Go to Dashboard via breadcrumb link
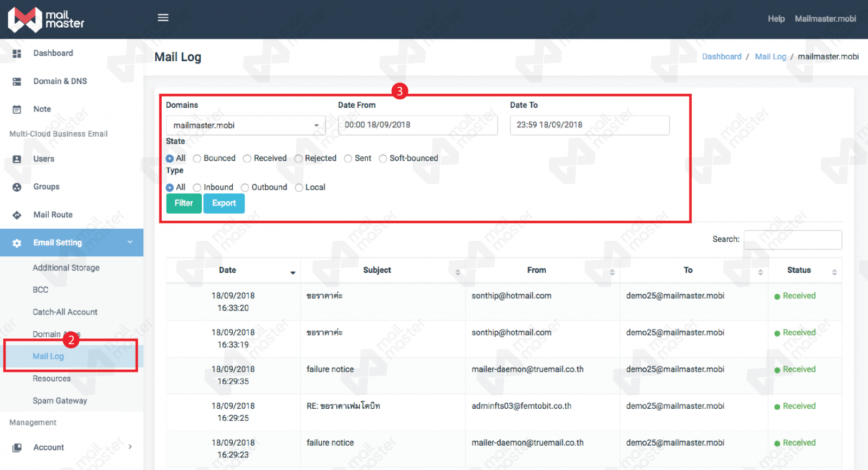This screenshot has width=868, height=470. 722,56
